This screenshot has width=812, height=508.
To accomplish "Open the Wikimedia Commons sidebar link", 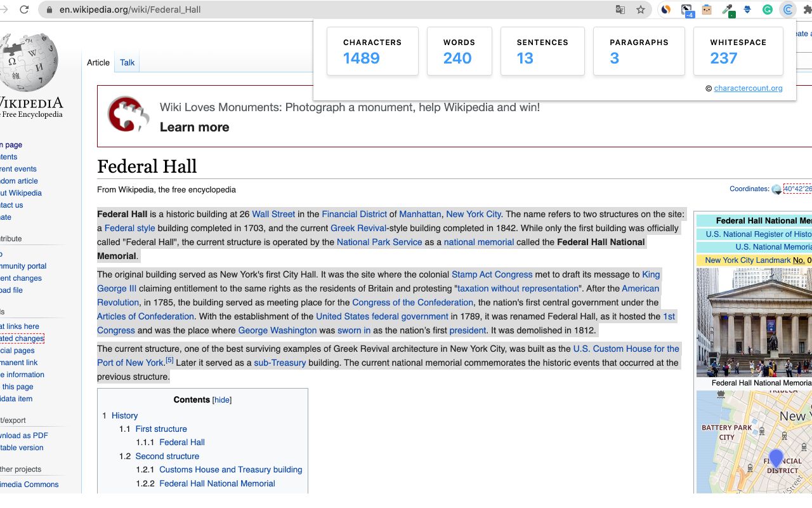I will [x=29, y=485].
